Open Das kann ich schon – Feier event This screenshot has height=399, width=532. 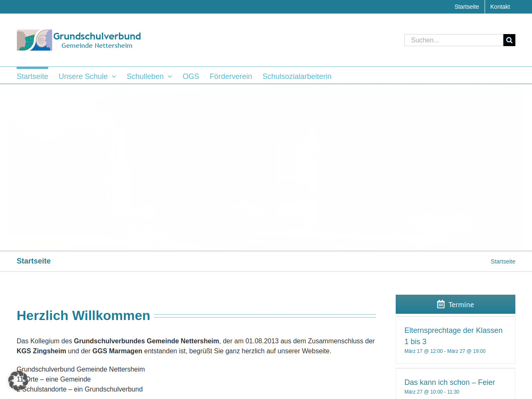tap(449, 382)
